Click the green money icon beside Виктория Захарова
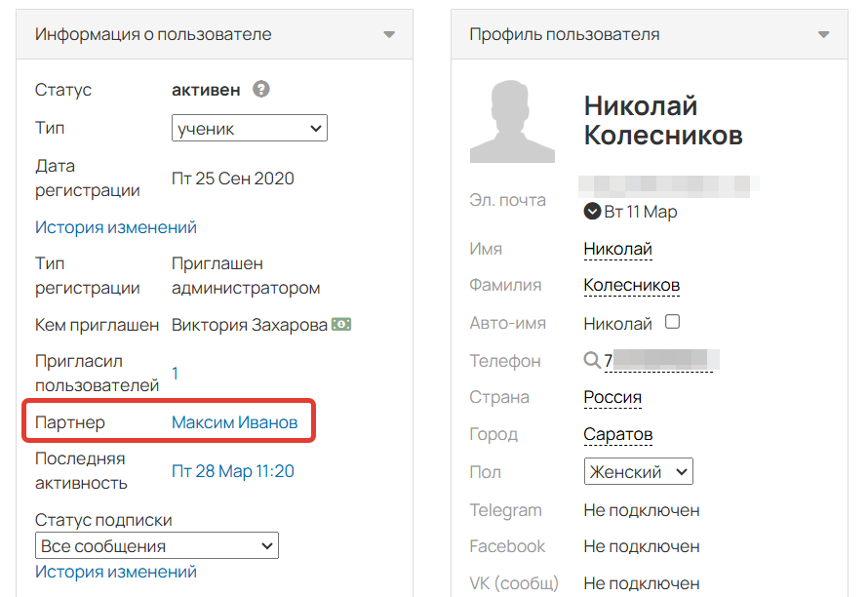This screenshot has height=597, width=868. point(341,324)
